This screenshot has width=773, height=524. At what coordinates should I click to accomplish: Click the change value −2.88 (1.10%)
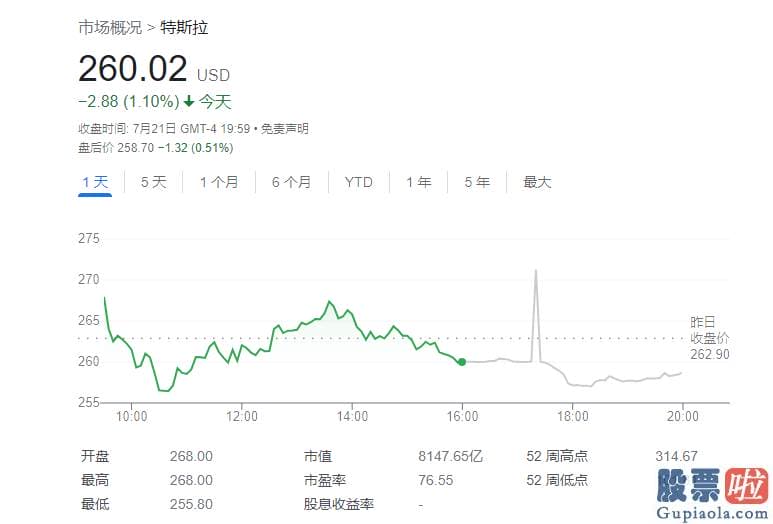(129, 102)
